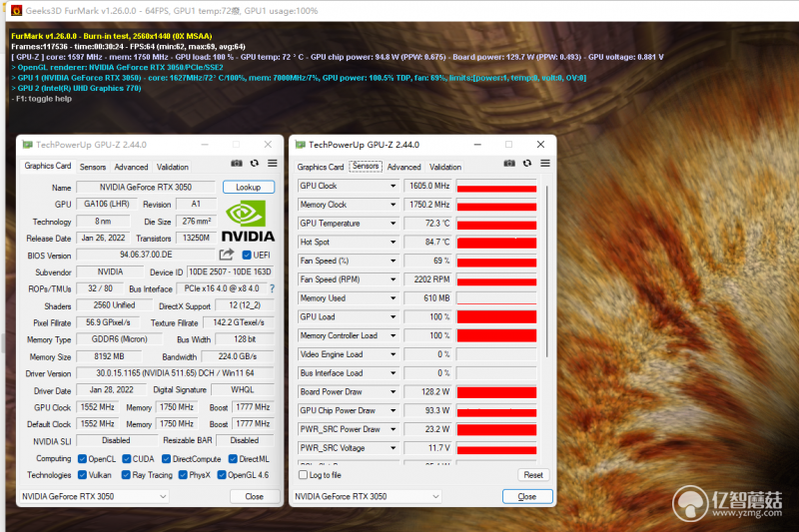The image size is (799, 532).
Task: Click the Reset button in Sensors window
Action: 533,475
